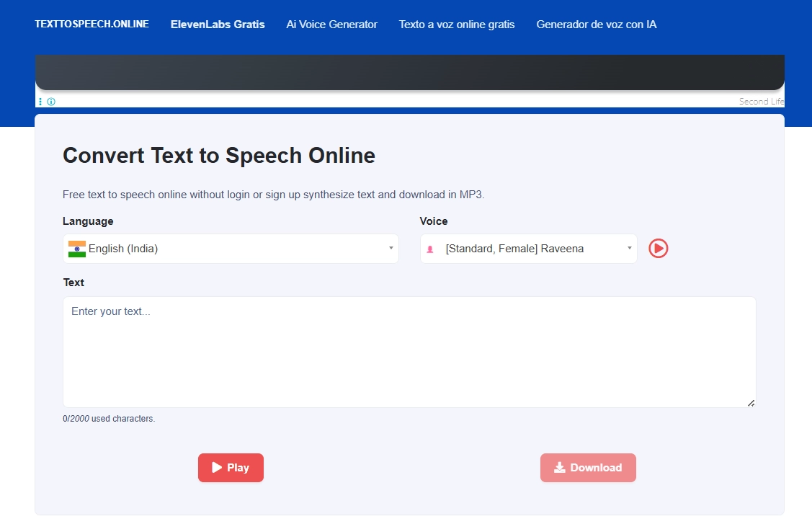Screen dimensions: 812x524
Task: Click inside the Enter your text field
Action: (409, 351)
